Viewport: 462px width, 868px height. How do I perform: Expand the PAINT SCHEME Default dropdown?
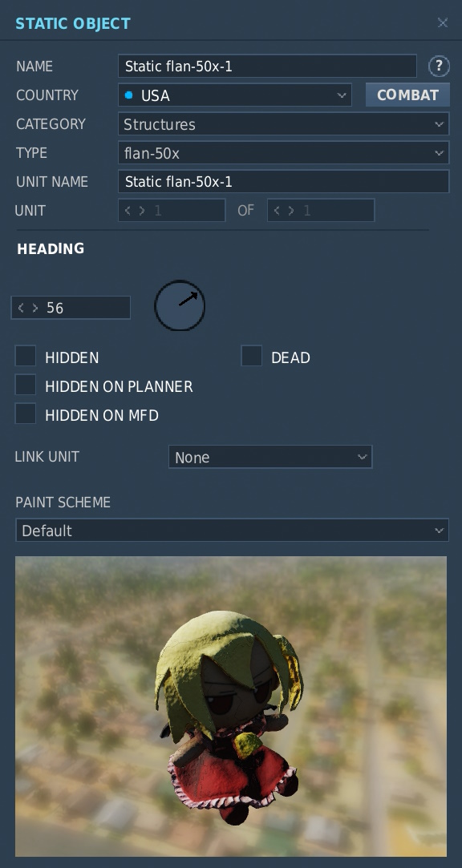point(232,531)
